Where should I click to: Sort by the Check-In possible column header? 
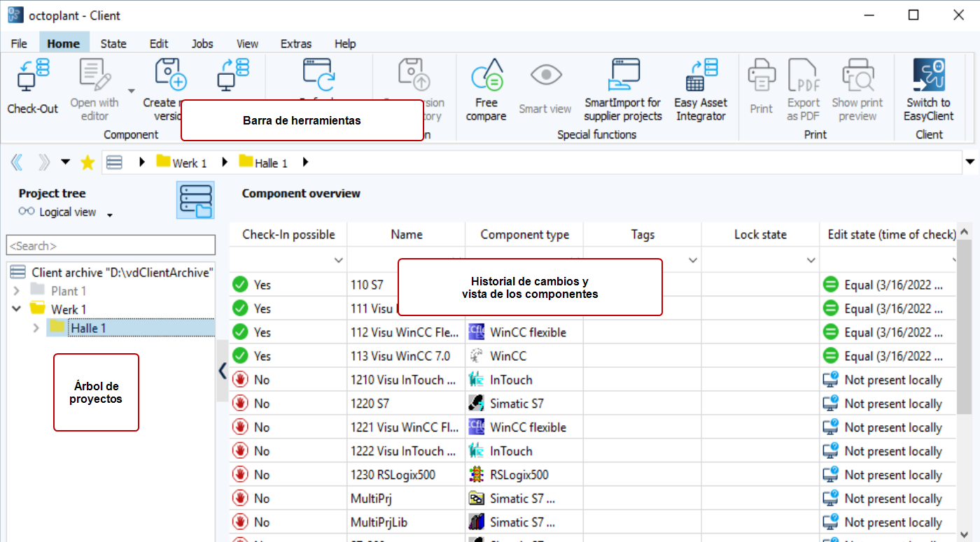click(288, 234)
